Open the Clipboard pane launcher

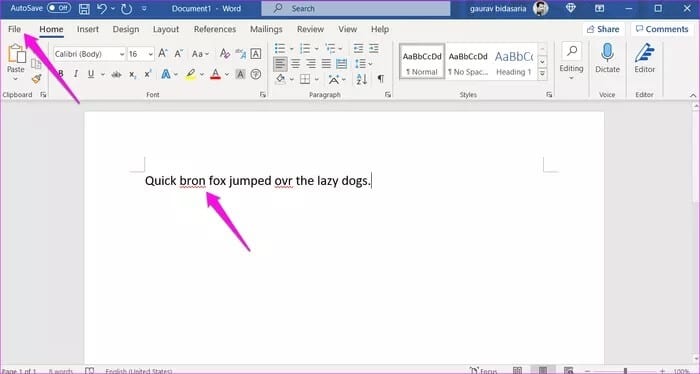coord(43,95)
